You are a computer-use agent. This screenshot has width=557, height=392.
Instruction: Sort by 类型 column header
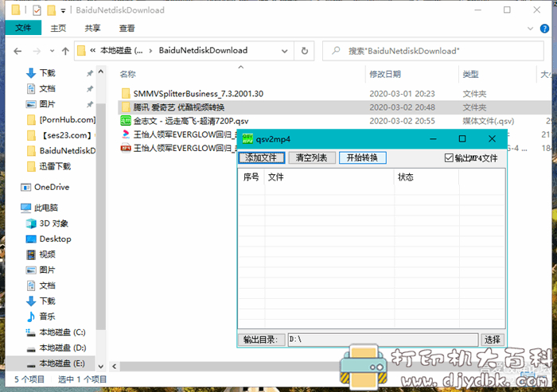click(471, 74)
